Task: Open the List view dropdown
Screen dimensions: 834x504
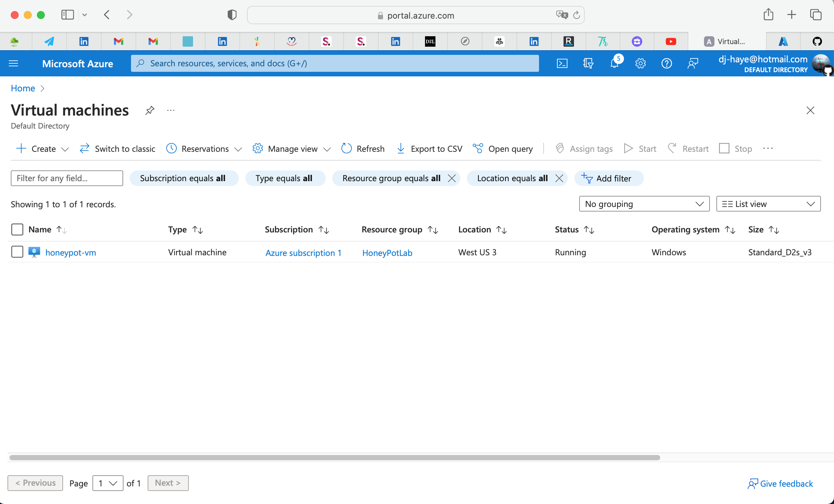Action: pyautogui.click(x=768, y=204)
